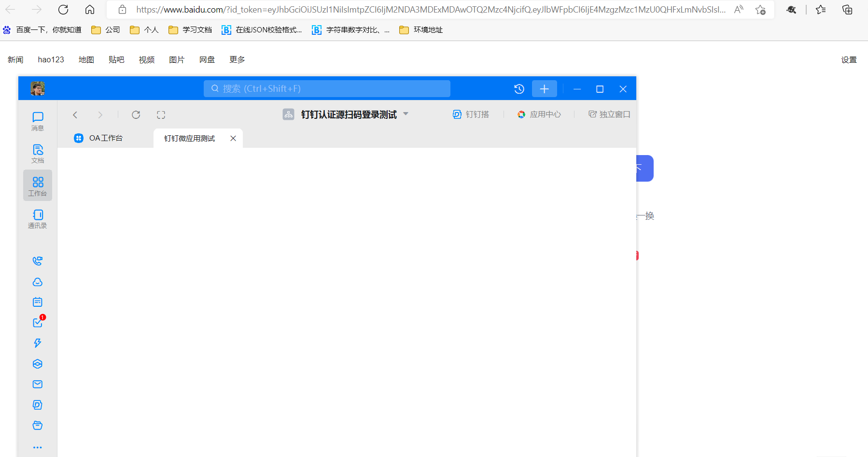This screenshot has height=457, width=868.
Task: Open Baidu 设置 settings
Action: 849,60
